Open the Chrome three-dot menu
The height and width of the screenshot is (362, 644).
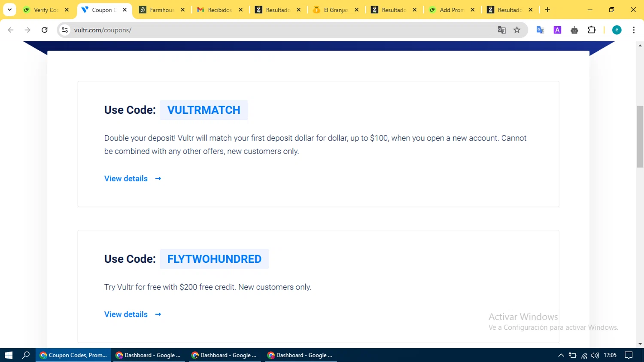[x=634, y=30]
